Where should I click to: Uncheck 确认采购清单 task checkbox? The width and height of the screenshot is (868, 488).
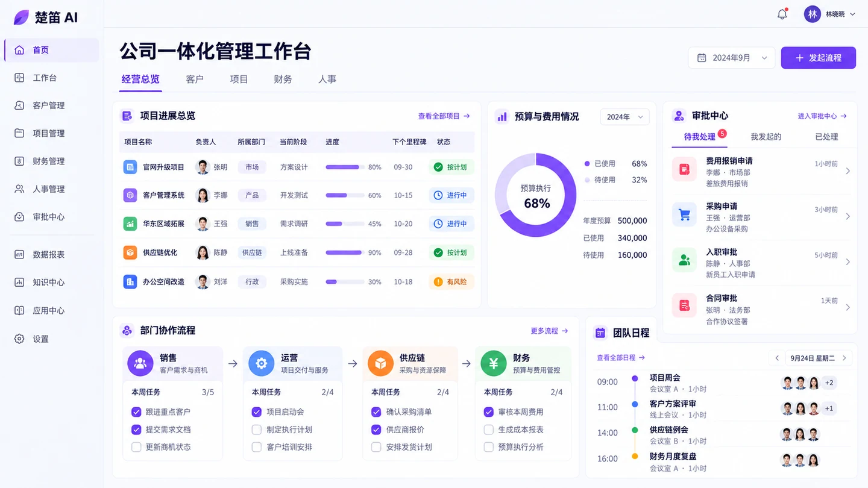coord(376,412)
